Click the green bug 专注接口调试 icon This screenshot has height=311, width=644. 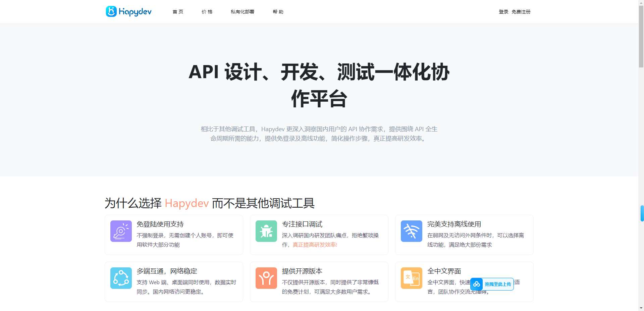[x=266, y=231]
